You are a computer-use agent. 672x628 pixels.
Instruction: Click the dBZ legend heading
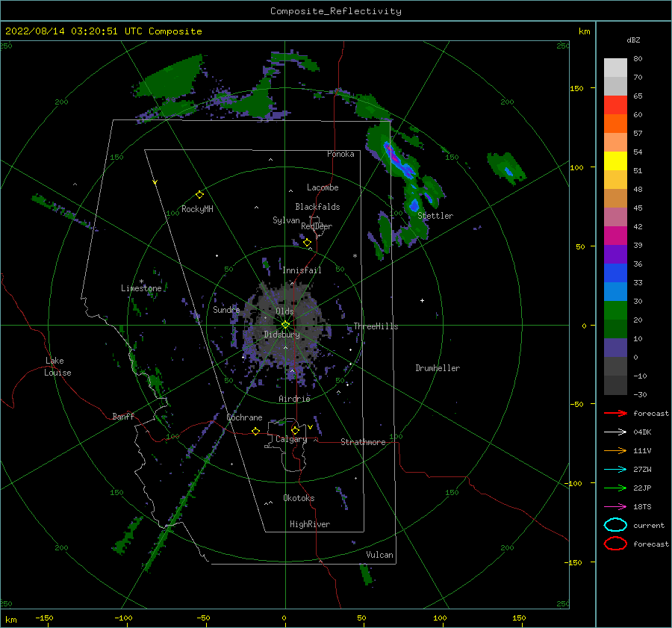pos(633,40)
